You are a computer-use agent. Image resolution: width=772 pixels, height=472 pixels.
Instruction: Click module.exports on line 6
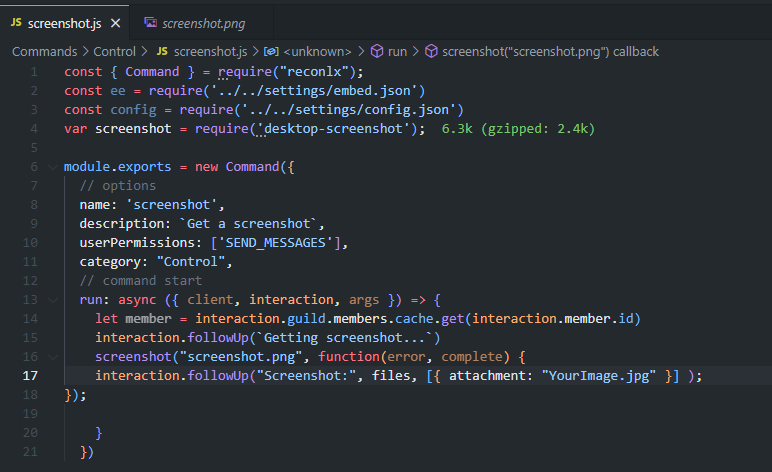click(x=117, y=167)
